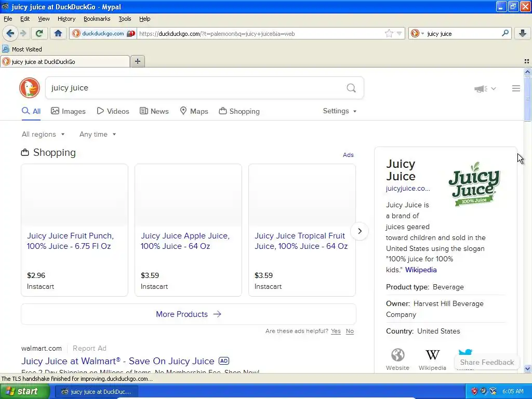The image size is (532, 399).
Task: Open the Edit menu
Action: tap(25, 19)
